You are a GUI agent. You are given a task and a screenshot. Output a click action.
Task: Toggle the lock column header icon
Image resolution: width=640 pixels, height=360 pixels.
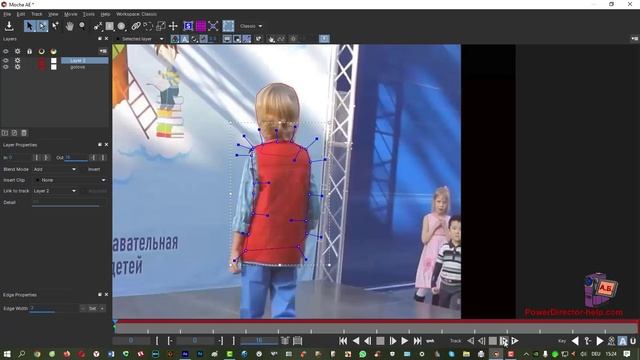pyautogui.click(x=29, y=51)
